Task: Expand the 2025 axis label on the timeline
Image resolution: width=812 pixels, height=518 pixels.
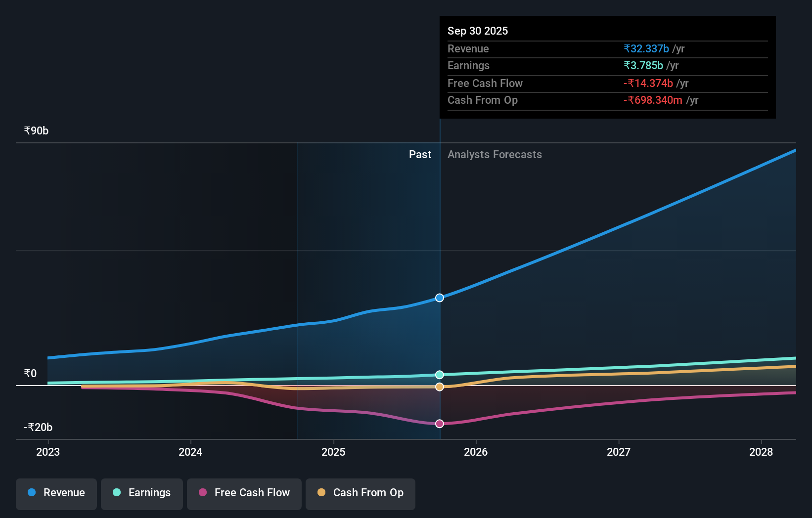Action: click(x=334, y=452)
